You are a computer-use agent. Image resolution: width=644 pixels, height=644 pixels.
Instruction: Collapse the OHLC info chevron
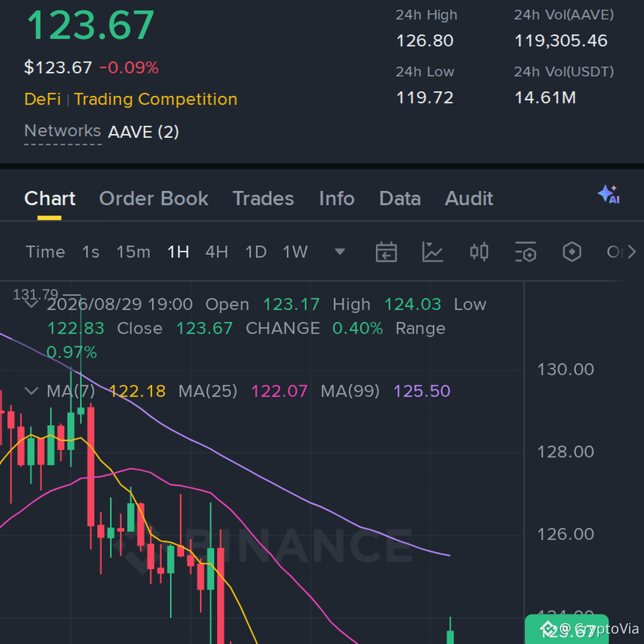point(32,304)
